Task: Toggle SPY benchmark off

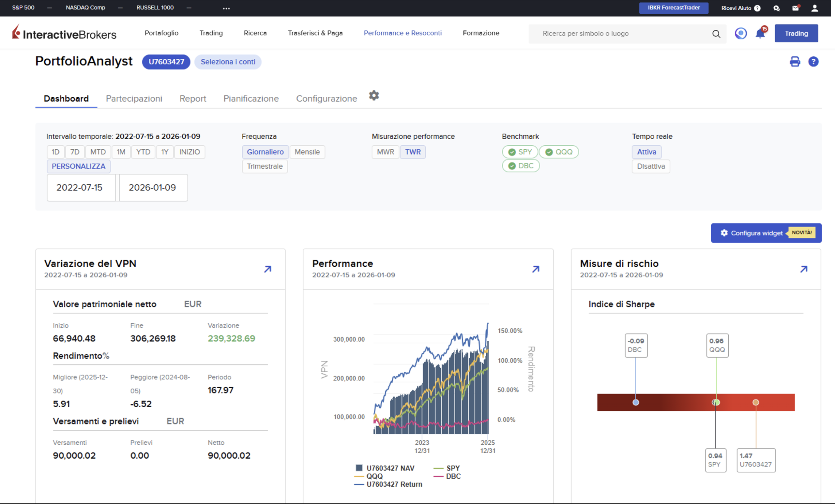Action: click(520, 152)
